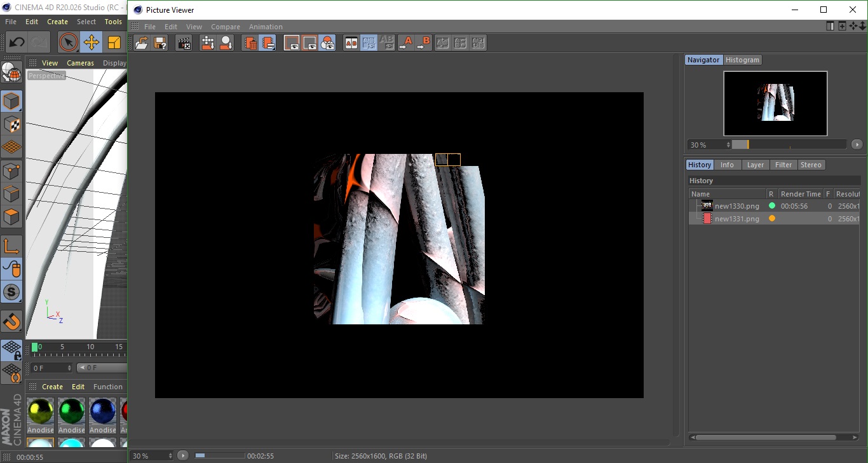Click the Make Editable globe icon
The image size is (868, 463).
click(11, 73)
